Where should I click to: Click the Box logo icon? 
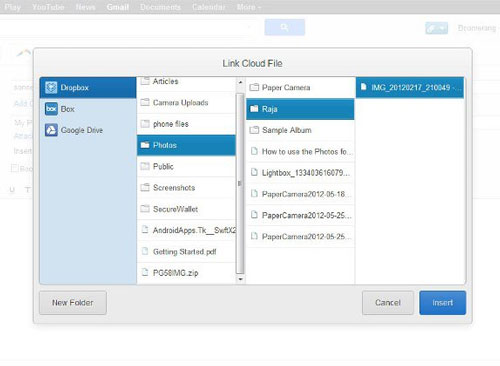(51, 109)
